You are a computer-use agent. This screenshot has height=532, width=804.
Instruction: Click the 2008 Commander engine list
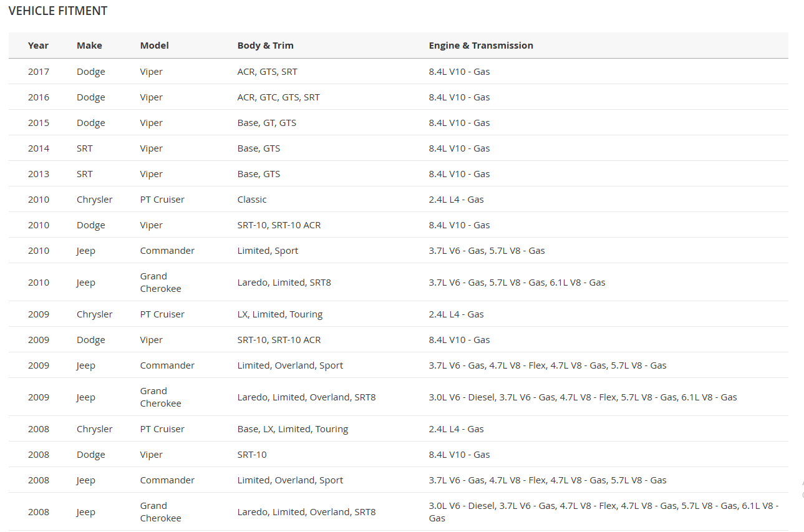[548, 480]
